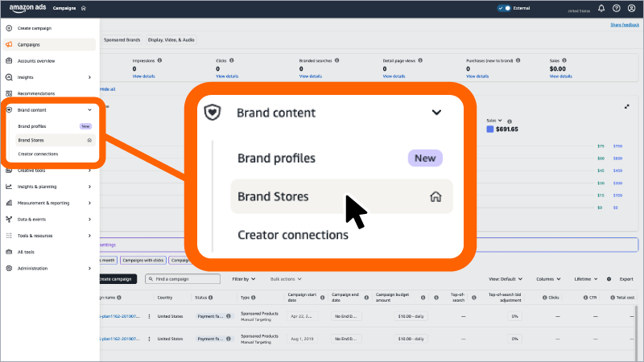The image size is (644, 362).
Task: Focus the Find a campaign search field
Action: (183, 279)
